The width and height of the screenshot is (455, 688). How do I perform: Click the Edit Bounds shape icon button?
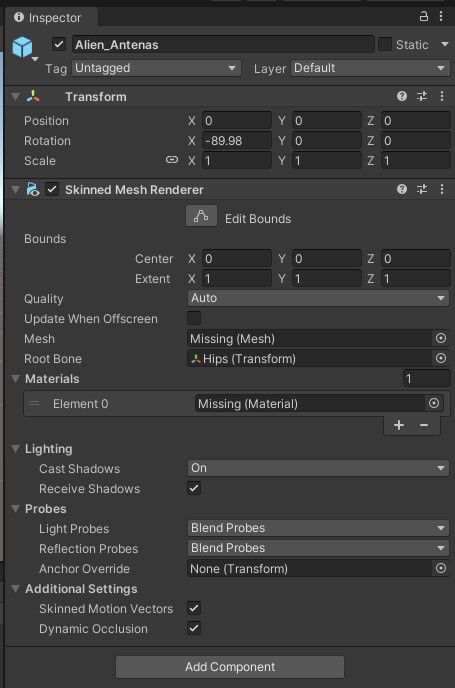click(x=201, y=216)
